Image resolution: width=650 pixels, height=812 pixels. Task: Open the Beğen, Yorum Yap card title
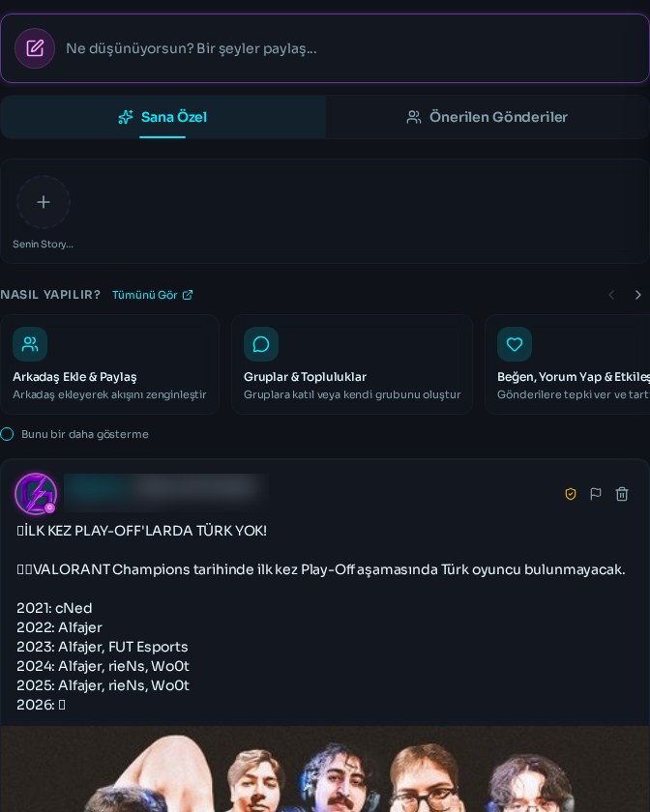click(x=574, y=376)
